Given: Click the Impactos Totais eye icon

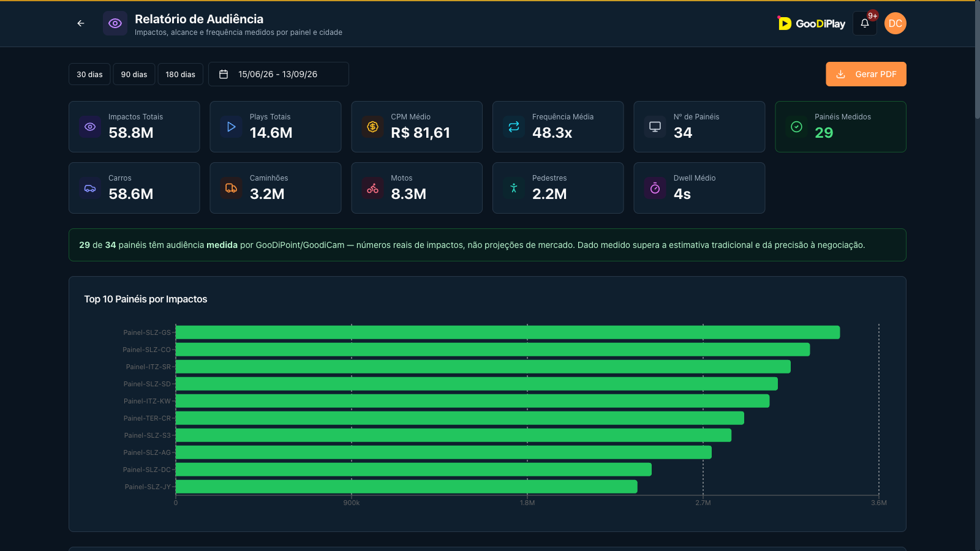Looking at the screenshot, I should pyautogui.click(x=90, y=127).
